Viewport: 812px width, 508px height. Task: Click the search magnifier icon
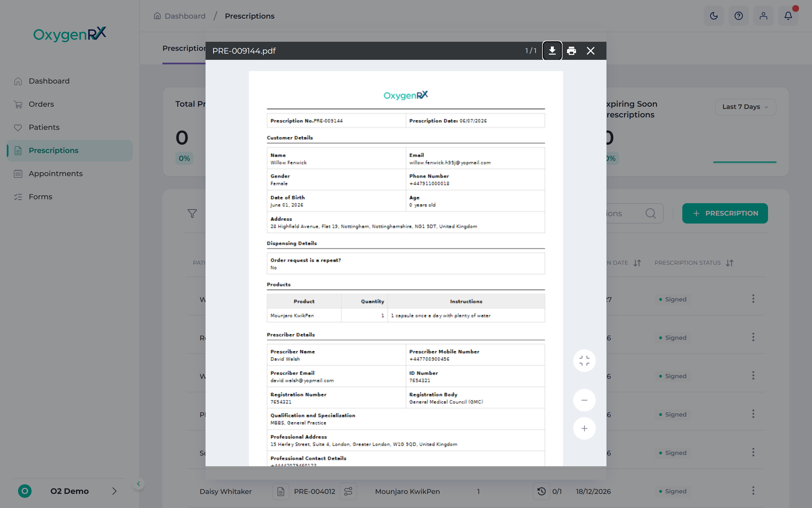tap(651, 213)
